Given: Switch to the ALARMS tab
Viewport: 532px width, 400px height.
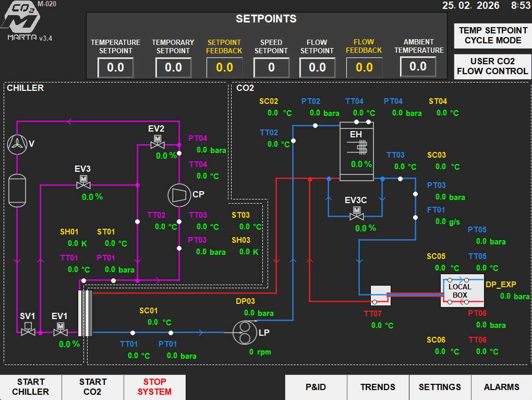Looking at the screenshot, I should pos(501,387).
